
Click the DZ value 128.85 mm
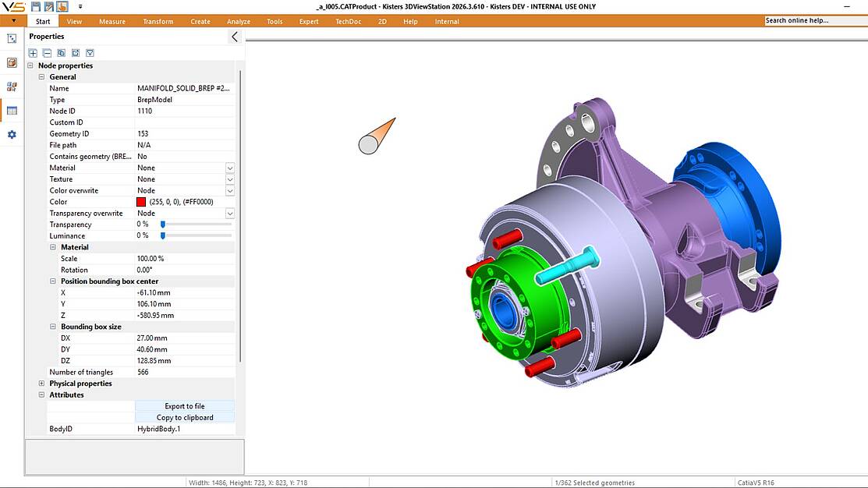pyautogui.click(x=154, y=361)
